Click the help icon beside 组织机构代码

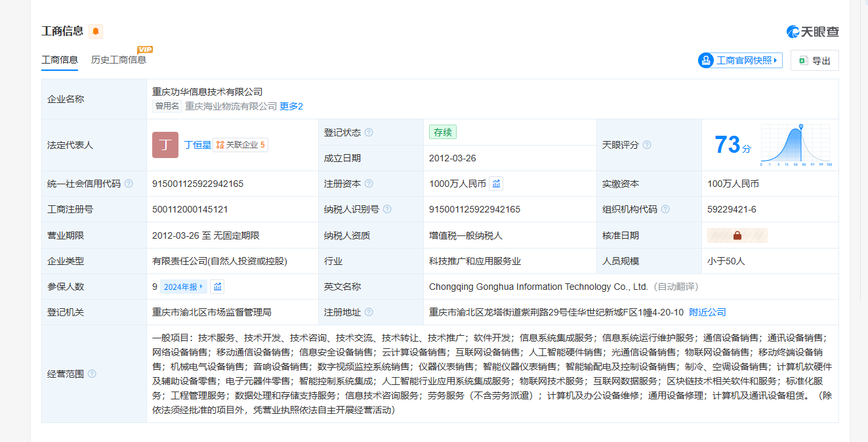coord(665,209)
